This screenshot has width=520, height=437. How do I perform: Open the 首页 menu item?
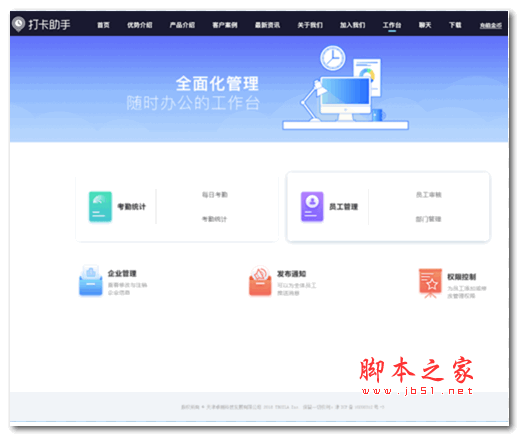(103, 25)
